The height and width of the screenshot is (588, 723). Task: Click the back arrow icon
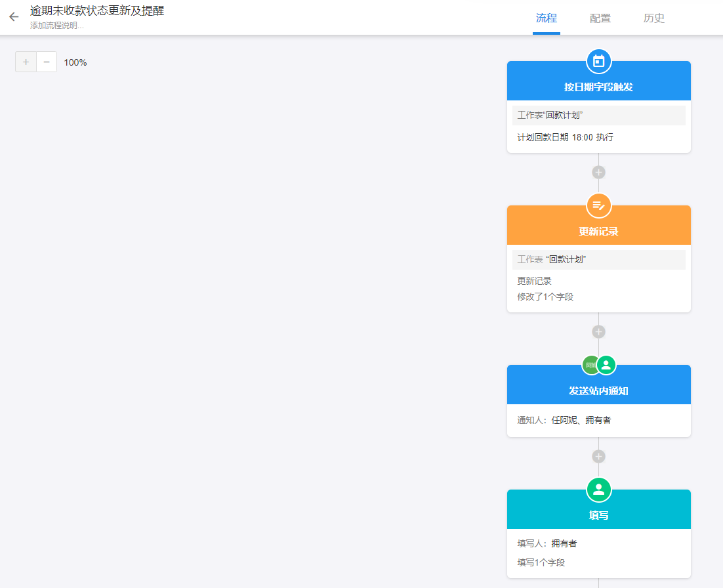coord(14,17)
